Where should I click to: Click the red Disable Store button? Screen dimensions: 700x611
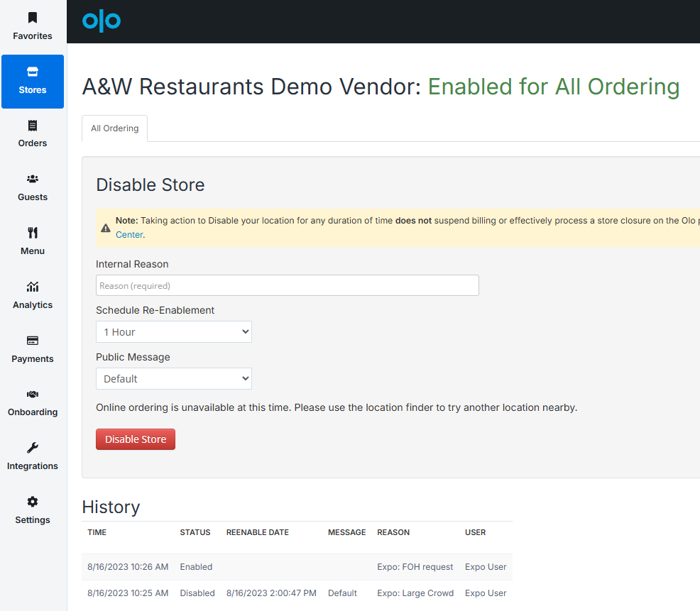click(136, 439)
